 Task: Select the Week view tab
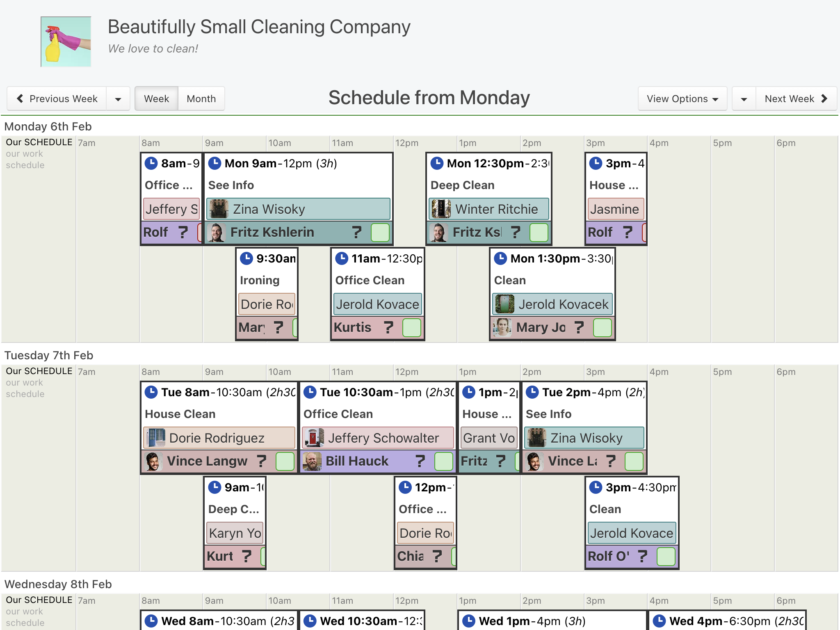156,98
